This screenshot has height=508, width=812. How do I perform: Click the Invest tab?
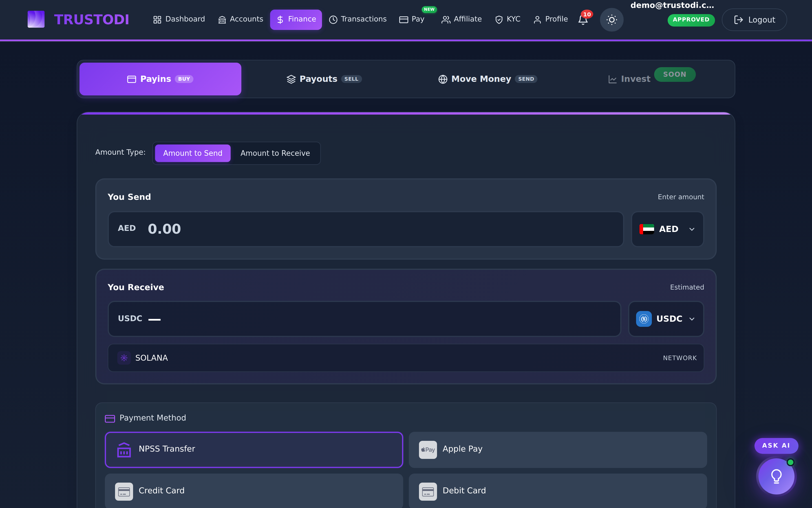[652, 79]
